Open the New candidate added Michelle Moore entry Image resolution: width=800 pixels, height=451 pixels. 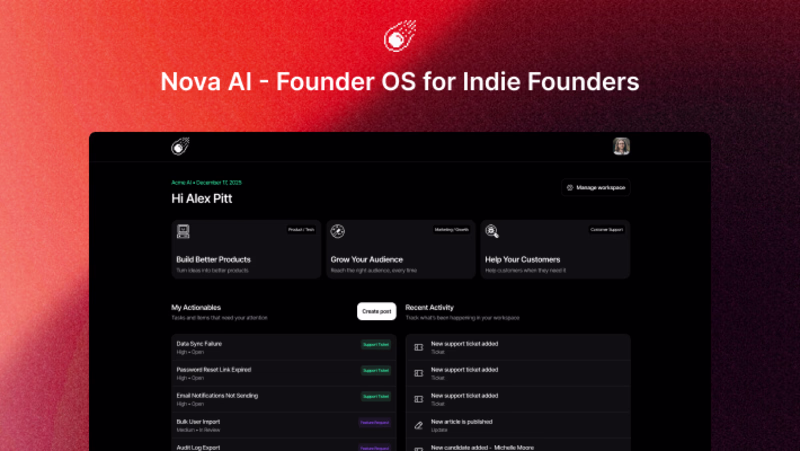(x=481, y=447)
